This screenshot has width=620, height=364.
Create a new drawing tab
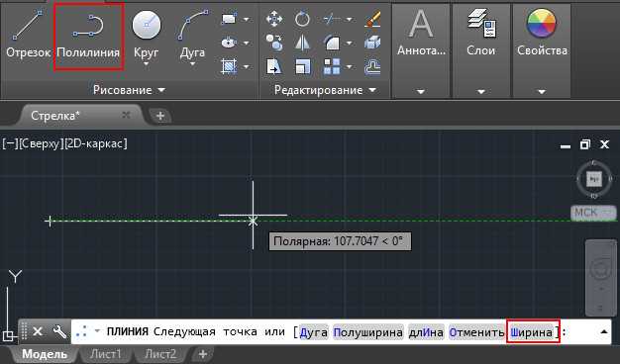(160, 116)
